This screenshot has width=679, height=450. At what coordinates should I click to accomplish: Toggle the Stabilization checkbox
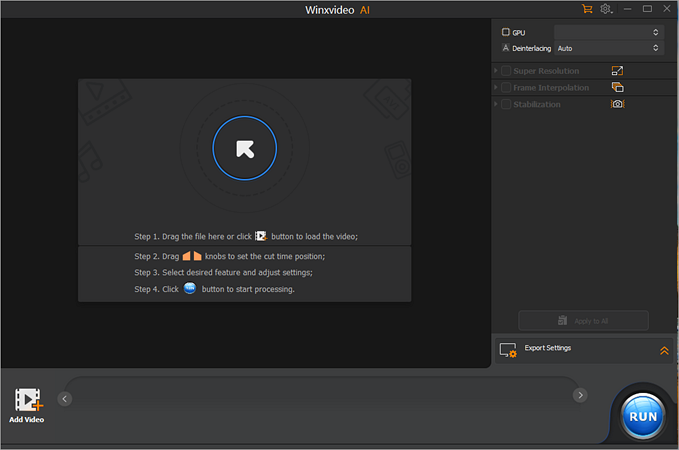click(506, 104)
